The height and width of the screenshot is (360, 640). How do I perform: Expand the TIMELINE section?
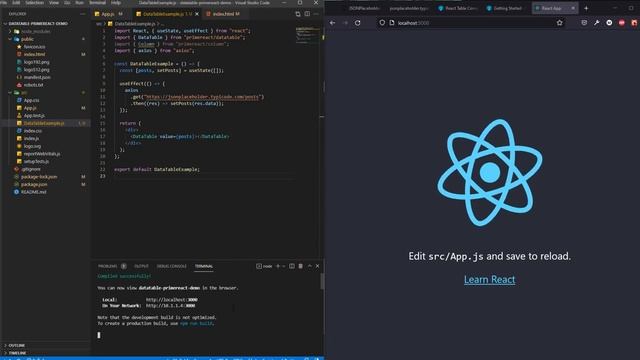coord(17,353)
